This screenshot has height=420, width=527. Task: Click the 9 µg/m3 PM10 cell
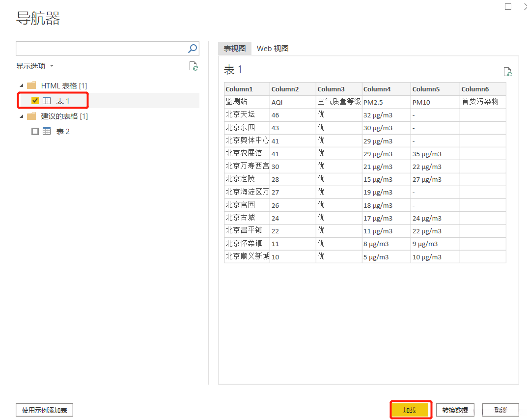(435, 244)
